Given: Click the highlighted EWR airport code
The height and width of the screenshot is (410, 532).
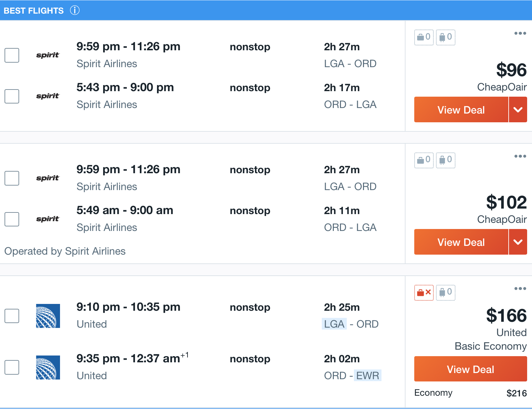Looking at the screenshot, I should pyautogui.click(x=368, y=375).
